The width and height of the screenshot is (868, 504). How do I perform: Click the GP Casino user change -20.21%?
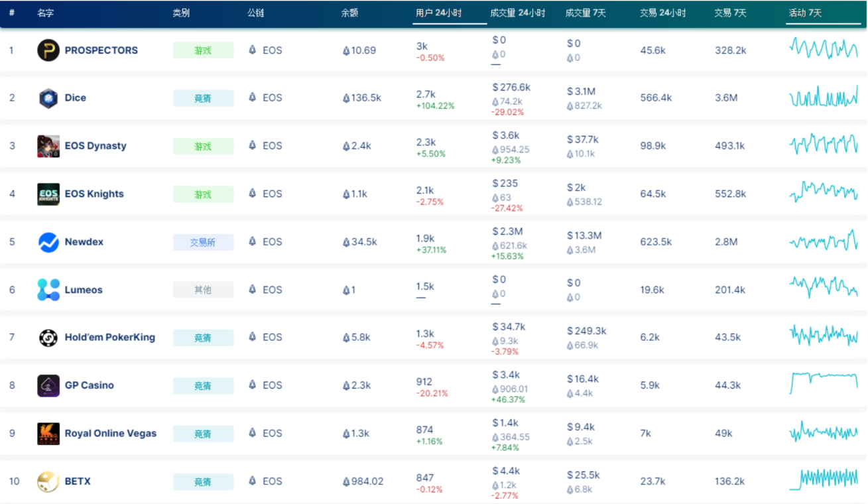pos(432,393)
